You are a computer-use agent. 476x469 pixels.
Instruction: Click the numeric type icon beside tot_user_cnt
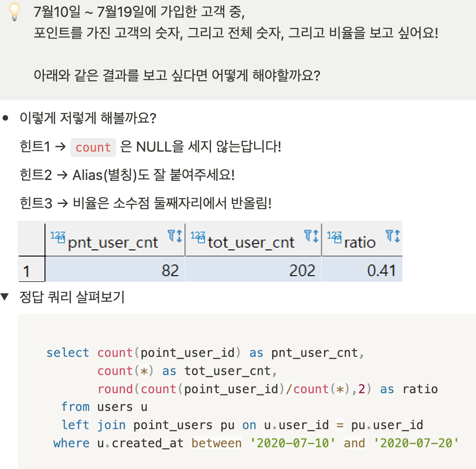click(x=198, y=237)
